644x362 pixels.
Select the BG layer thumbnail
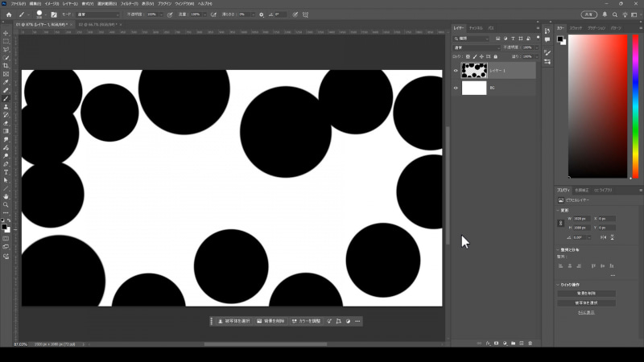point(474,88)
